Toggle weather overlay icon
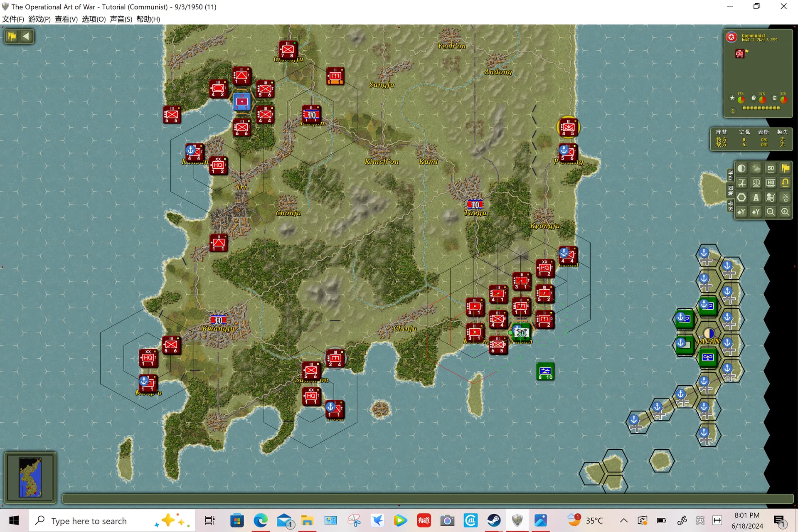 click(756, 168)
